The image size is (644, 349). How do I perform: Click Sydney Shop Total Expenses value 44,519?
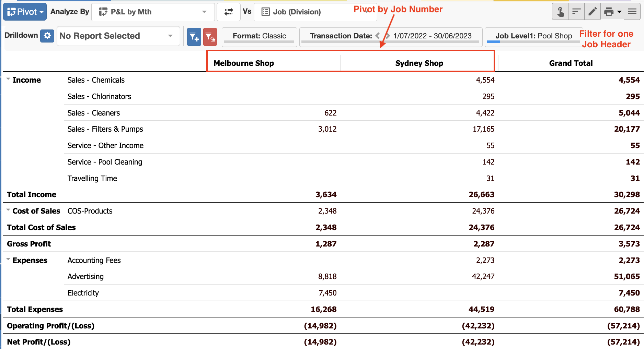[482, 309]
